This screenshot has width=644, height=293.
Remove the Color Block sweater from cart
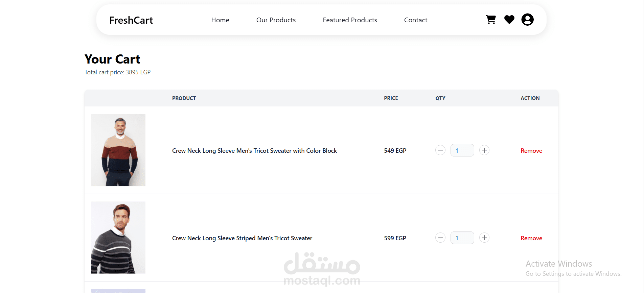(531, 151)
